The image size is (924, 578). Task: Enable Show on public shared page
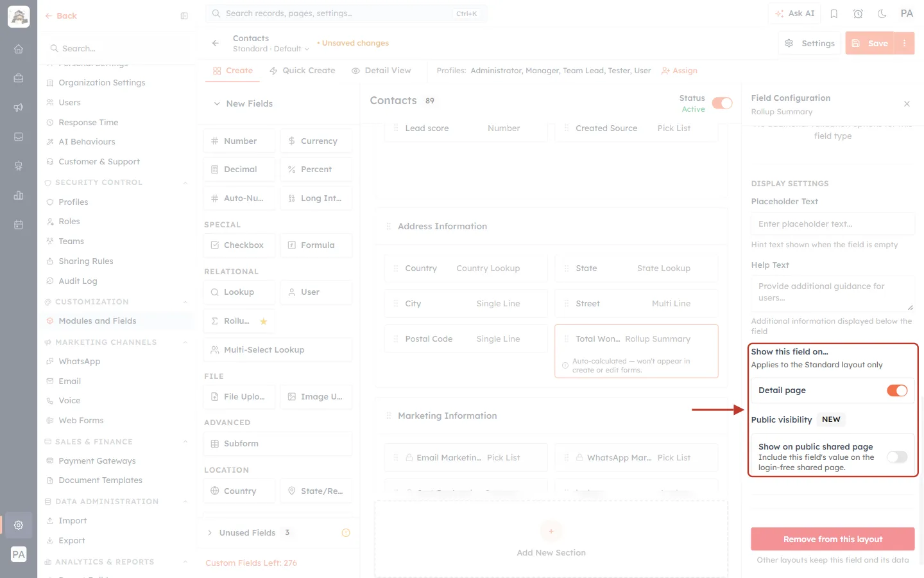click(x=897, y=457)
